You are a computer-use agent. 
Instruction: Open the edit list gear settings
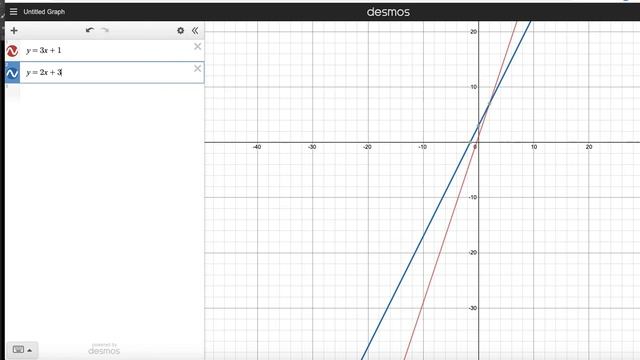[180, 31]
